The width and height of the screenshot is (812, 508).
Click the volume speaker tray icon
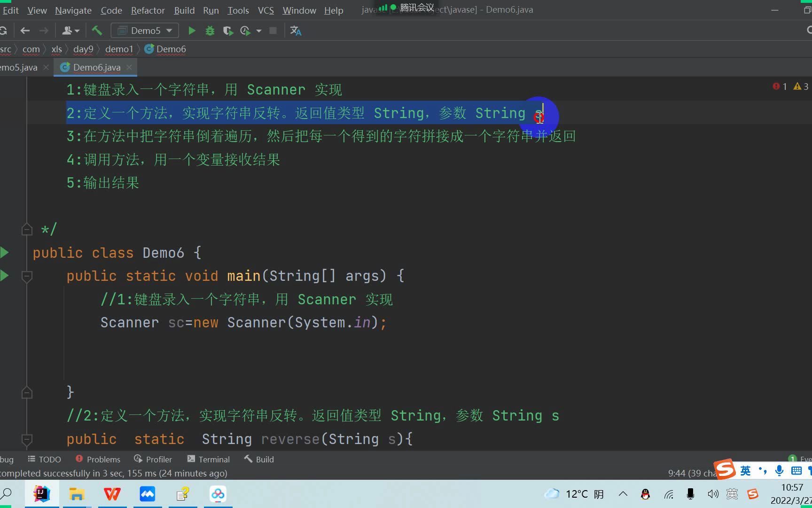[x=713, y=494]
